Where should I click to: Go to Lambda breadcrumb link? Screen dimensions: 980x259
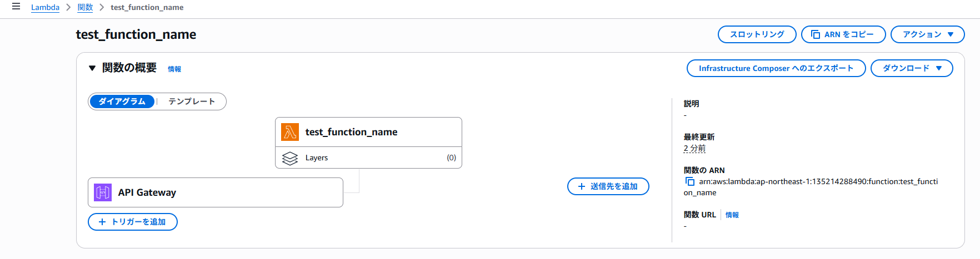(x=45, y=7)
